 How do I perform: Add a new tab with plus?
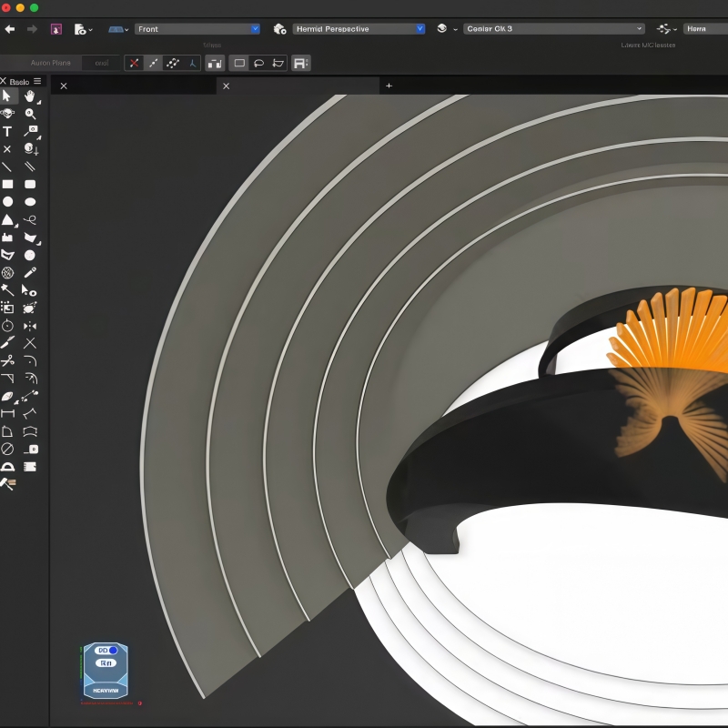[x=389, y=86]
